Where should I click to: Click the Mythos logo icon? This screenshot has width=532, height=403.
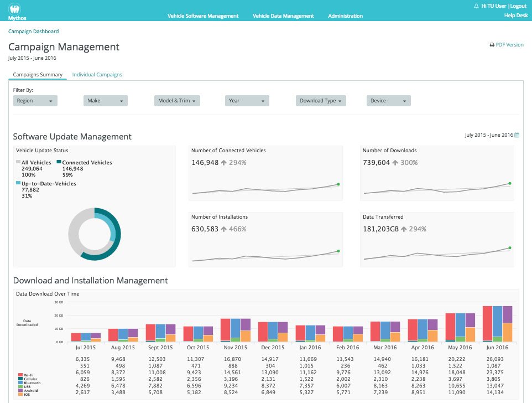pos(15,9)
